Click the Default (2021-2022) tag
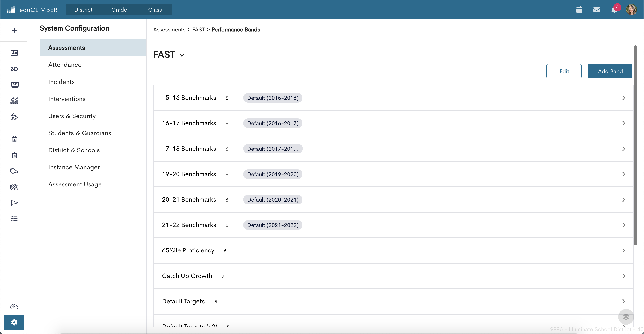 [273, 225]
